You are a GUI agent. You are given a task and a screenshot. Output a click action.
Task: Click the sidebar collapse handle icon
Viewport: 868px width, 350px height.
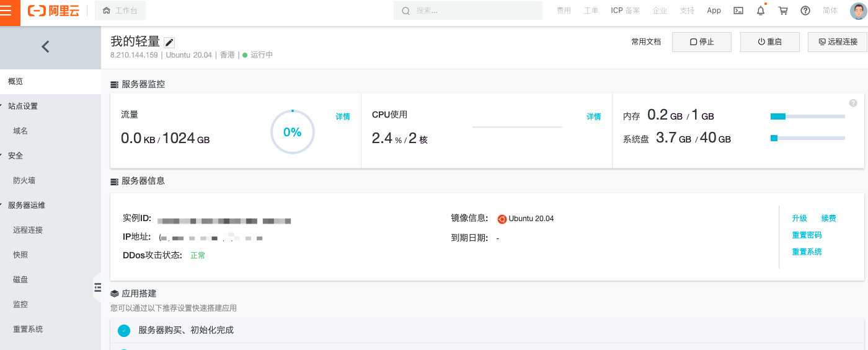tap(97, 287)
